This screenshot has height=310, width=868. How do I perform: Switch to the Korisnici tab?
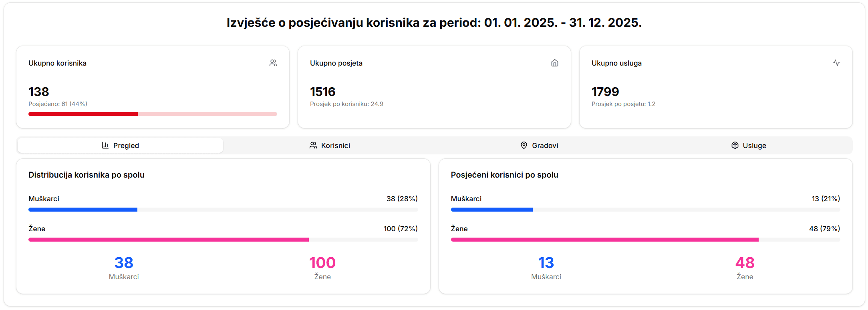tap(330, 145)
